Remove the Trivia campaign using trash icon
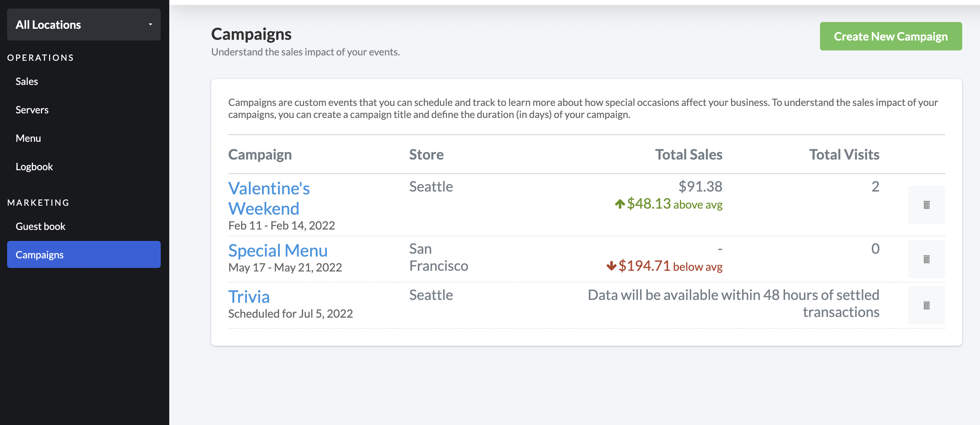 [x=926, y=305]
